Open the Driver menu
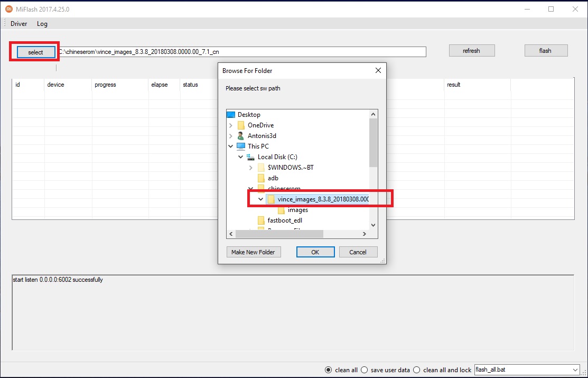588x378 pixels. click(18, 24)
